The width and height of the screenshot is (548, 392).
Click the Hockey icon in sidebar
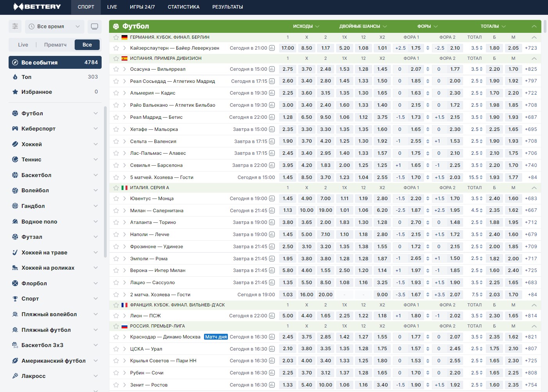(15, 144)
